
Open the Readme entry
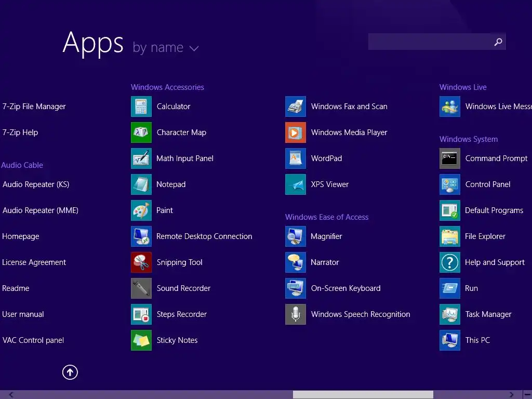click(x=16, y=288)
